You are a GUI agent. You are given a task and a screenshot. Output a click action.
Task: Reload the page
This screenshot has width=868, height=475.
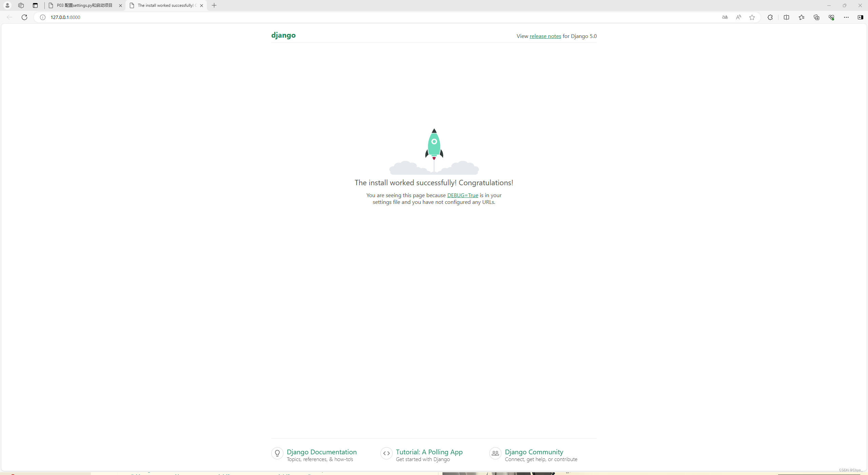pyautogui.click(x=24, y=17)
